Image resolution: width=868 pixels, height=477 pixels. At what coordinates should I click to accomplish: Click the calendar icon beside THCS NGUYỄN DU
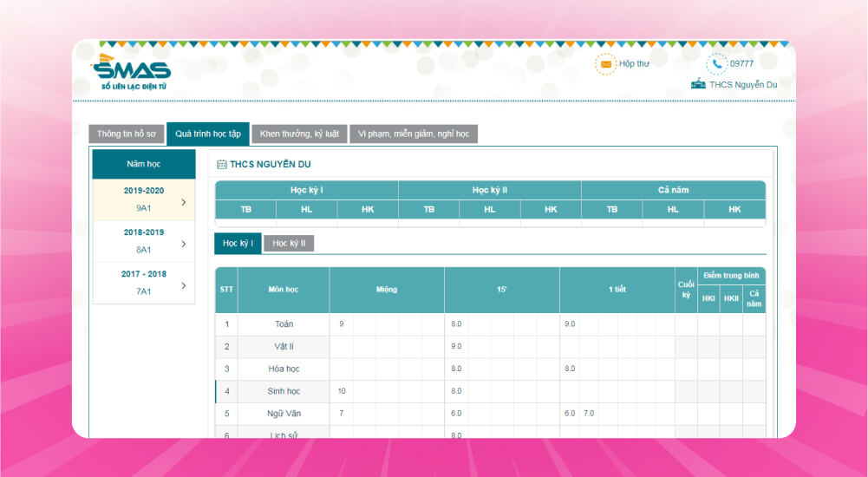pos(221,164)
